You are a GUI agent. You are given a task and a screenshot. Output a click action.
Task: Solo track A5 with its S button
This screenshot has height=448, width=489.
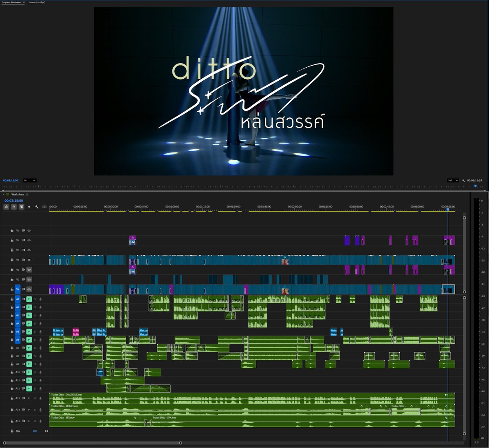(x=35, y=332)
